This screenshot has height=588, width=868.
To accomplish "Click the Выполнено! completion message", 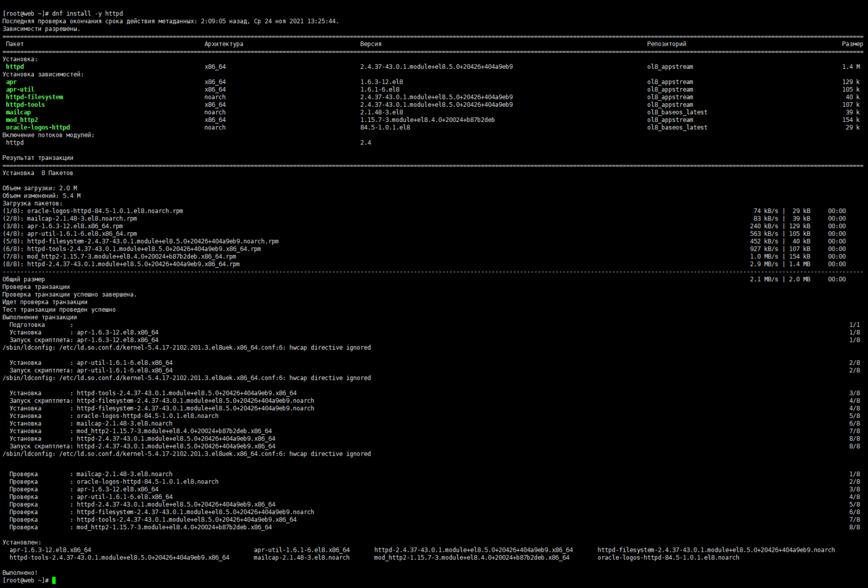I will pyautogui.click(x=20, y=572).
